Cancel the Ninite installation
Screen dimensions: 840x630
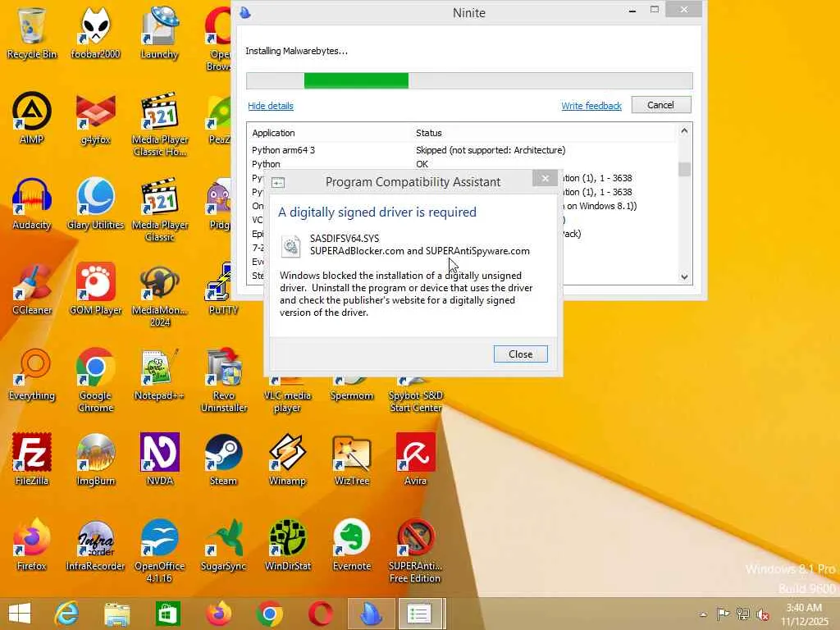pyautogui.click(x=661, y=105)
